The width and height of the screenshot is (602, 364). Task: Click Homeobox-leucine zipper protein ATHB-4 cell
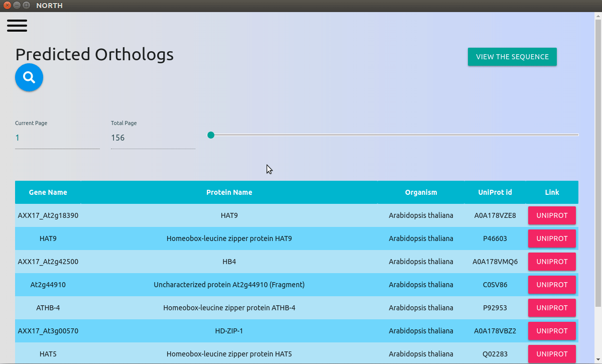(229, 308)
